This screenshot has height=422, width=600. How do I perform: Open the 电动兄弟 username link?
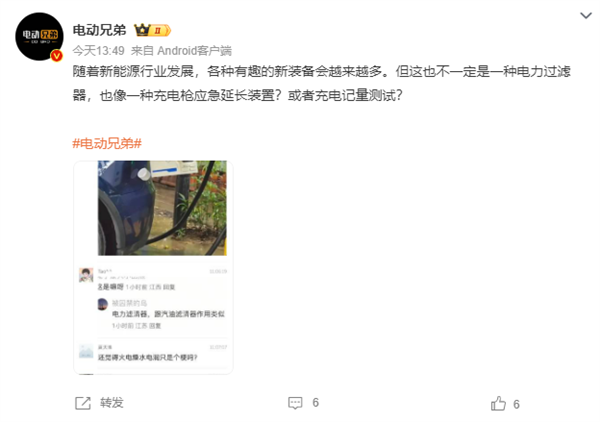click(x=99, y=30)
